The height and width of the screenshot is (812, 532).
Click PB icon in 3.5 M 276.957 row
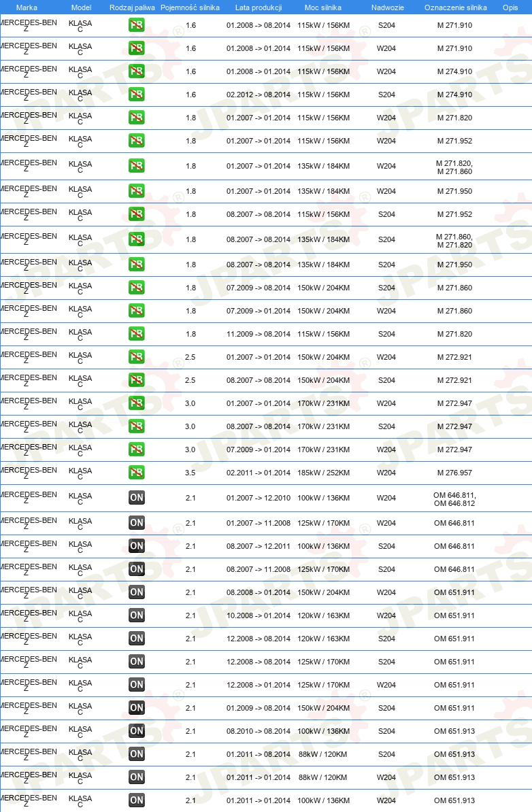(136, 472)
